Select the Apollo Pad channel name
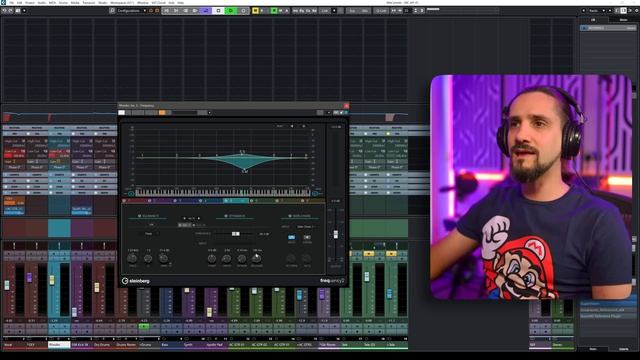The width and height of the screenshot is (640, 360). (214, 345)
